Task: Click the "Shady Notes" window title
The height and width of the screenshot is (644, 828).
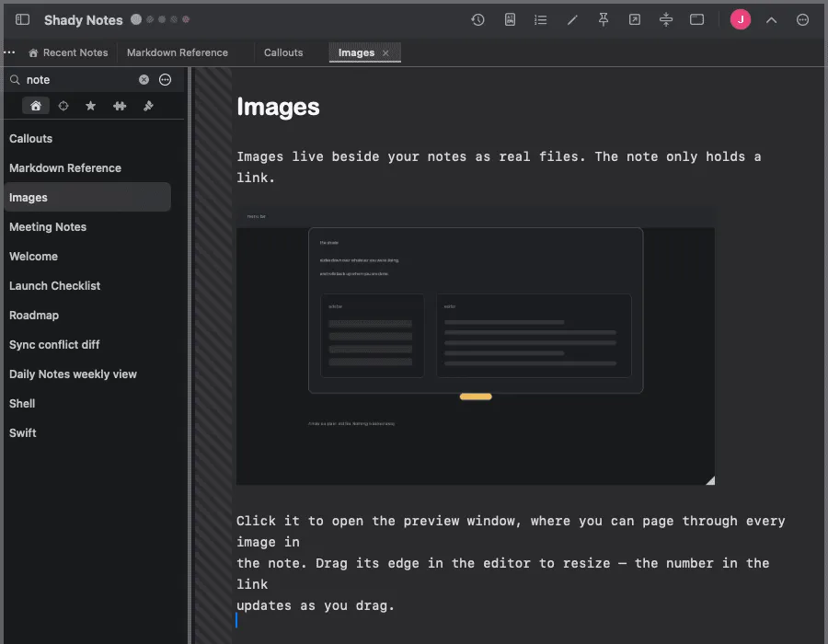Action: [84, 20]
